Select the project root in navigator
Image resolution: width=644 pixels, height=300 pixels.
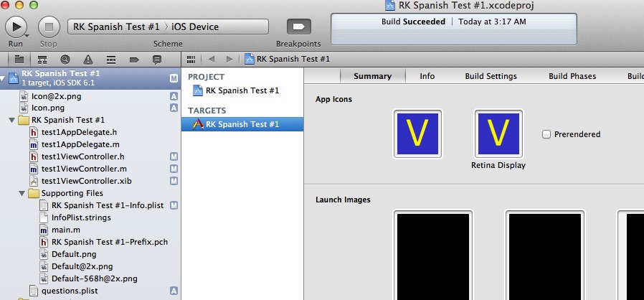pyautogui.click(x=90, y=78)
